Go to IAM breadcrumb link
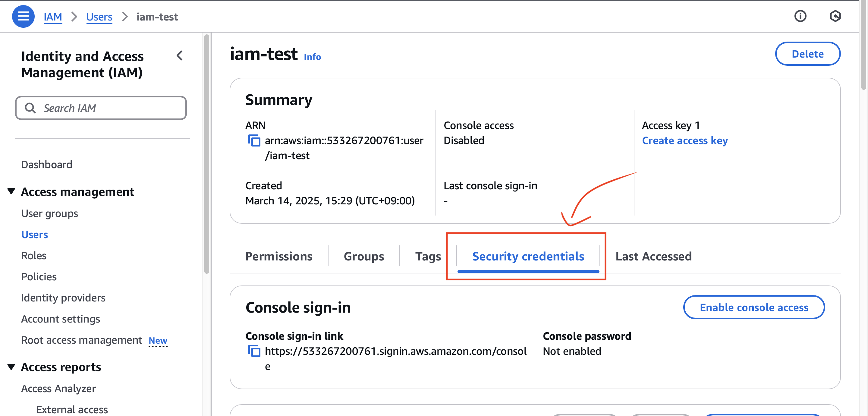The image size is (868, 416). pyautogui.click(x=53, y=17)
